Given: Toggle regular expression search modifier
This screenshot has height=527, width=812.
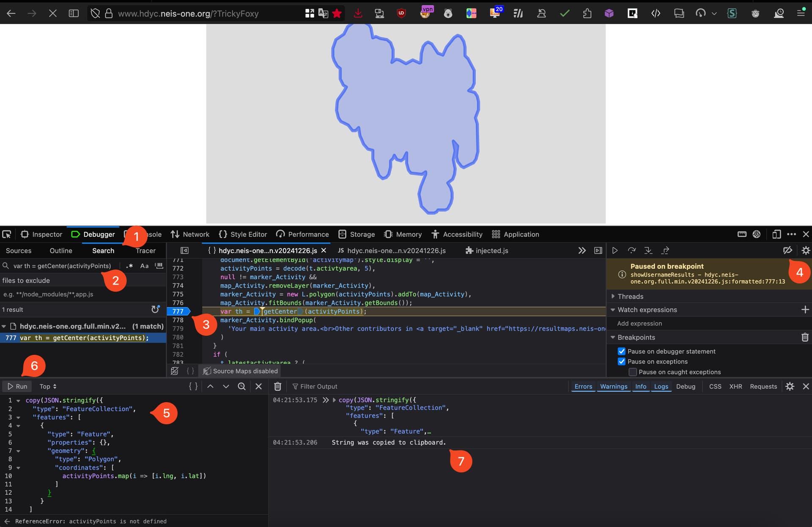Looking at the screenshot, I should pyautogui.click(x=129, y=266).
